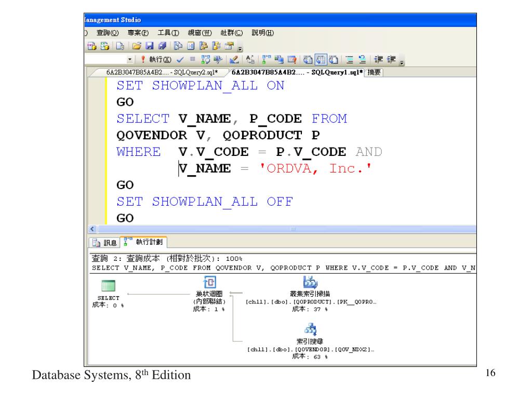This screenshot has width=532, height=399.
Task: Click the Summary page icon
Action: [191, 46]
